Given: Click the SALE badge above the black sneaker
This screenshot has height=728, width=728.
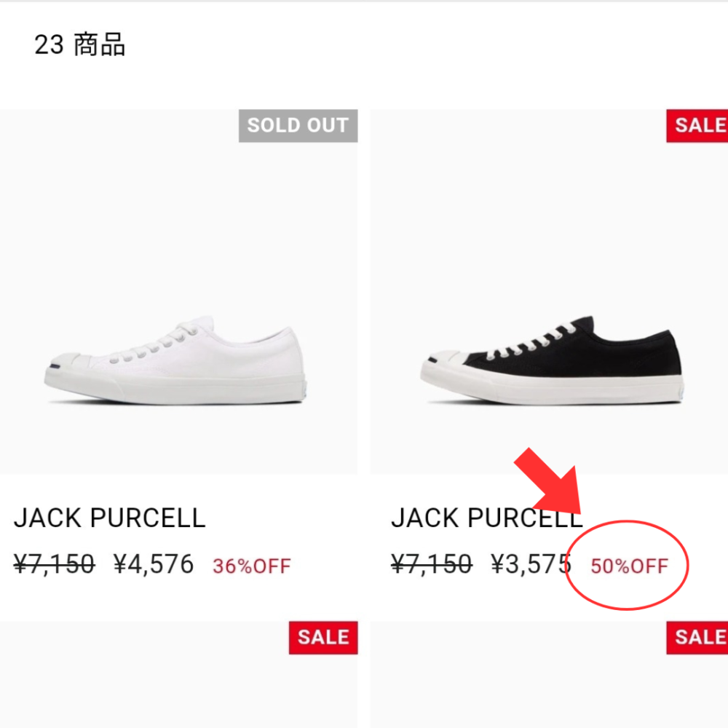Looking at the screenshot, I should coord(697,125).
